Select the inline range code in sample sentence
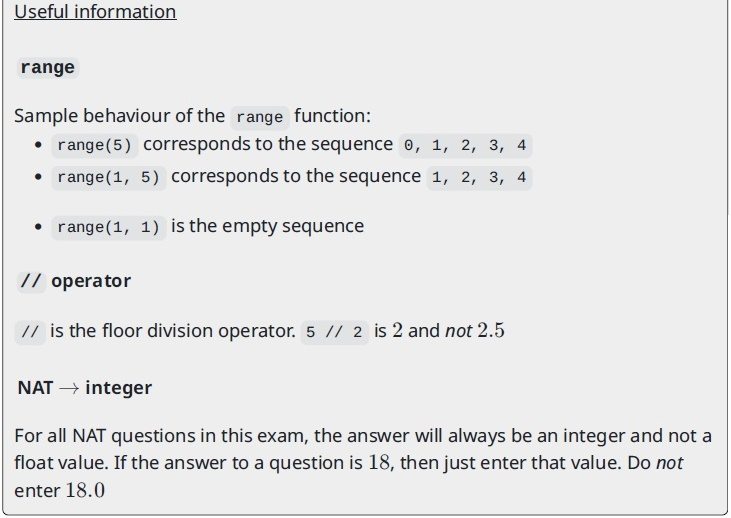This screenshot has width=731, height=518. click(x=260, y=117)
